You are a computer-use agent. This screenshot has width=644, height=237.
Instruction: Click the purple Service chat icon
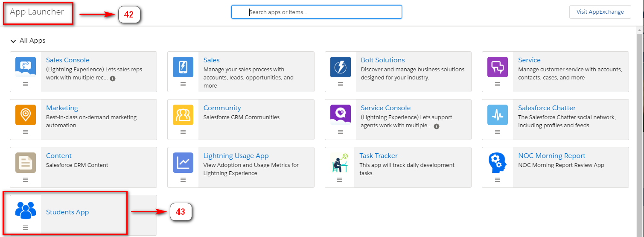coord(498,67)
